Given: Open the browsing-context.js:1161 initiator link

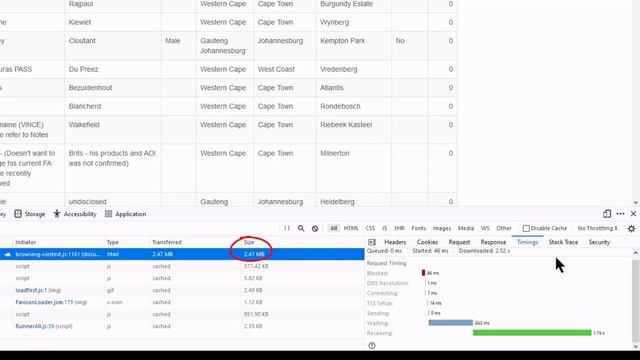Looking at the screenshot, I should pos(58,254).
